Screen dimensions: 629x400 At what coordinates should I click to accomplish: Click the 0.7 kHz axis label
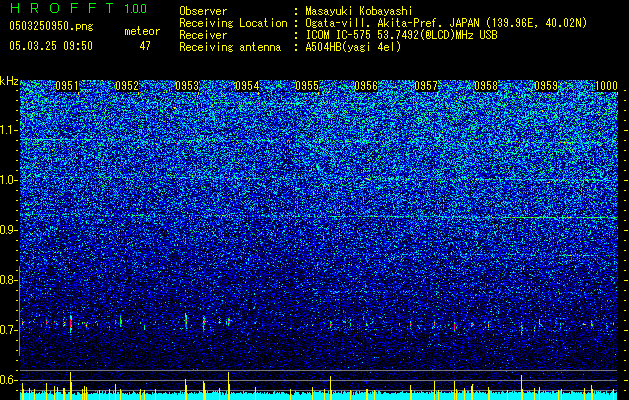8,330
